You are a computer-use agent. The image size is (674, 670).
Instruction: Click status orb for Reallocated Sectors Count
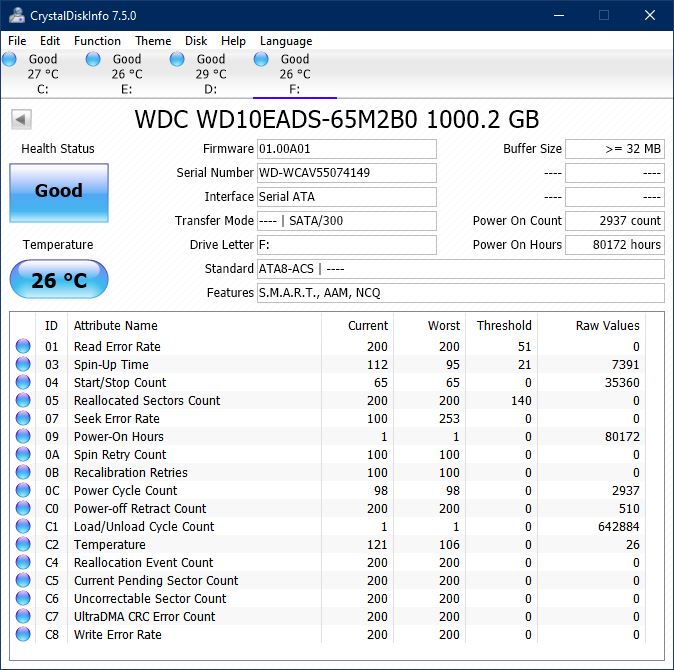pos(23,400)
